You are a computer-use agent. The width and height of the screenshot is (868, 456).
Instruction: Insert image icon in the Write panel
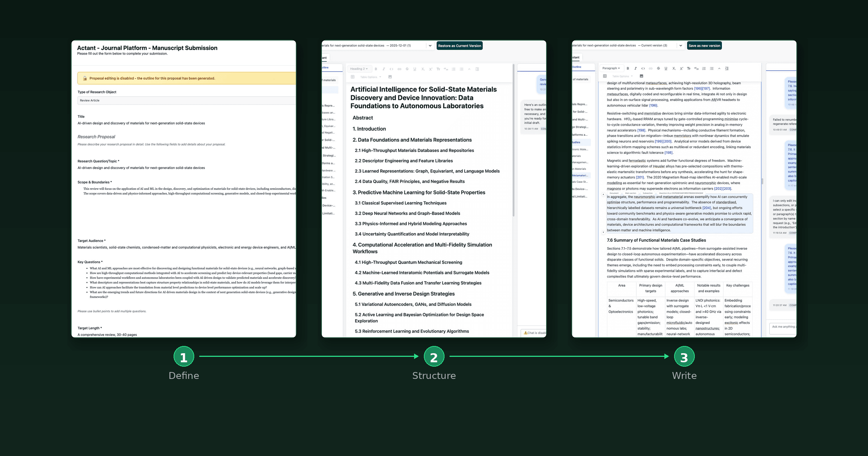641,76
